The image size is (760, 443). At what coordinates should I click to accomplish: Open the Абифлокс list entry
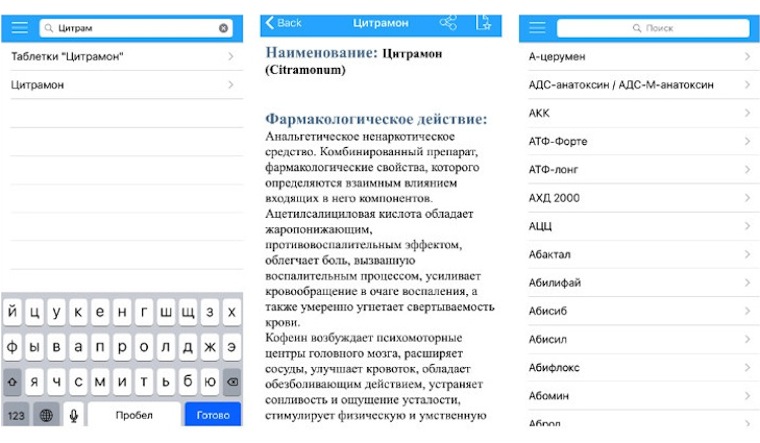(x=639, y=367)
